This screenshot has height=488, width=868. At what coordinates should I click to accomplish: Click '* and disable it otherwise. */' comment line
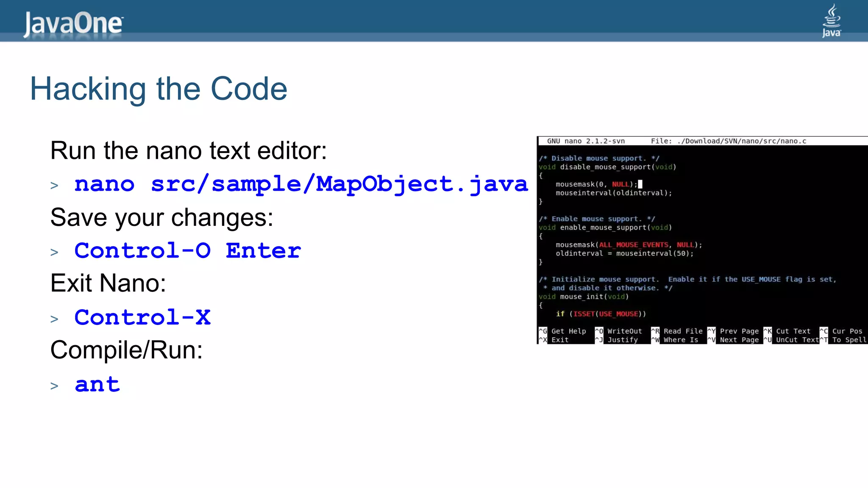tap(607, 288)
